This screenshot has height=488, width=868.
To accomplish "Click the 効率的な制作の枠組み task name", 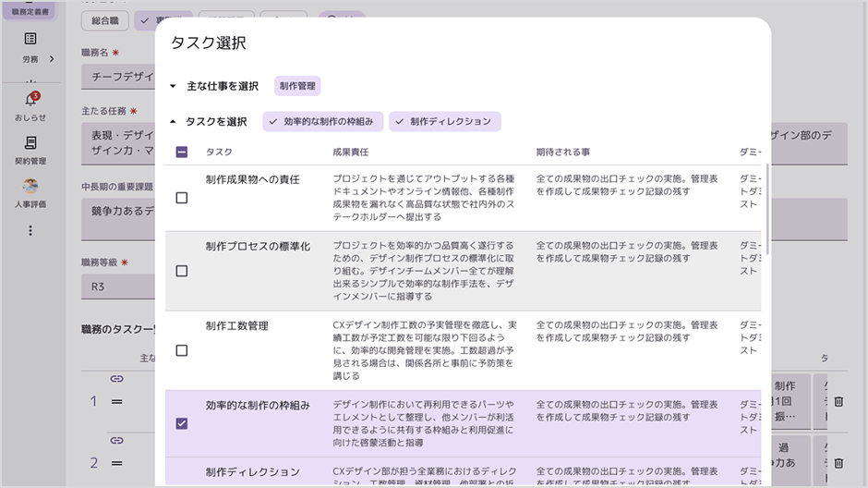I will click(258, 406).
